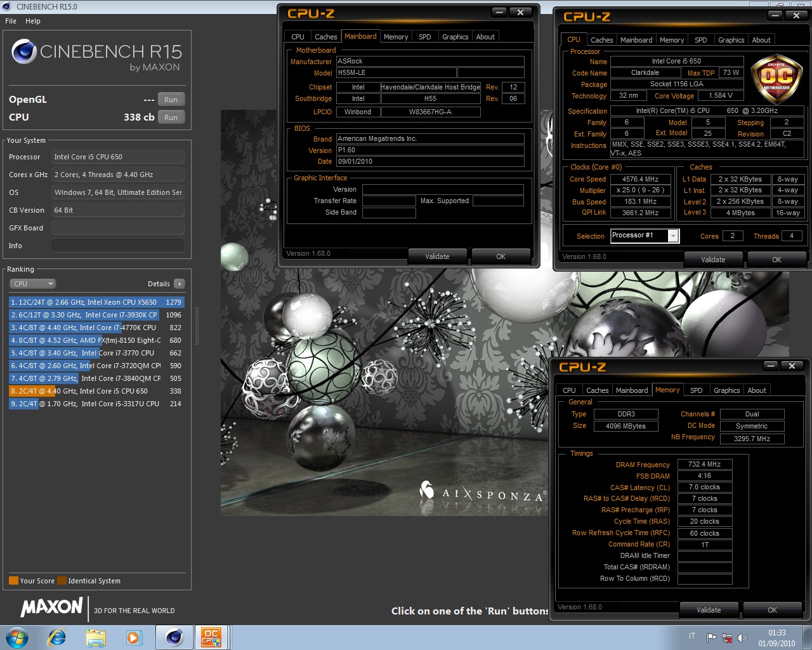Click the Processor field showing Core i5 CPU 650
812x650 pixels.
tap(118, 157)
